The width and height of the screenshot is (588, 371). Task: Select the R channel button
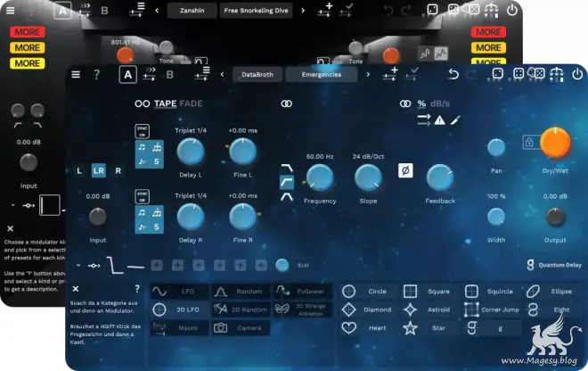[118, 171]
